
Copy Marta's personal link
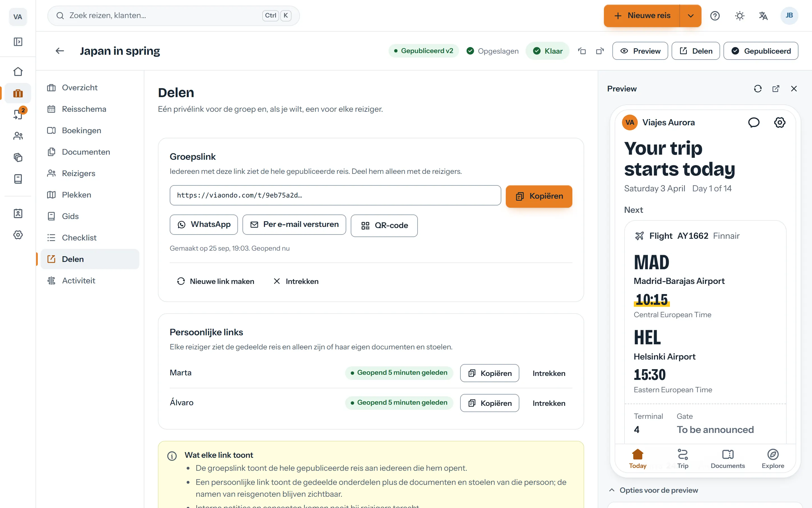click(x=489, y=373)
